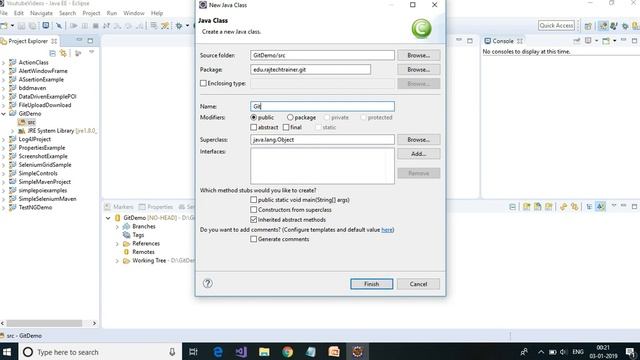Uncheck Inherited abstract methods checkbox
This screenshot has height=360, width=640.
(253, 220)
